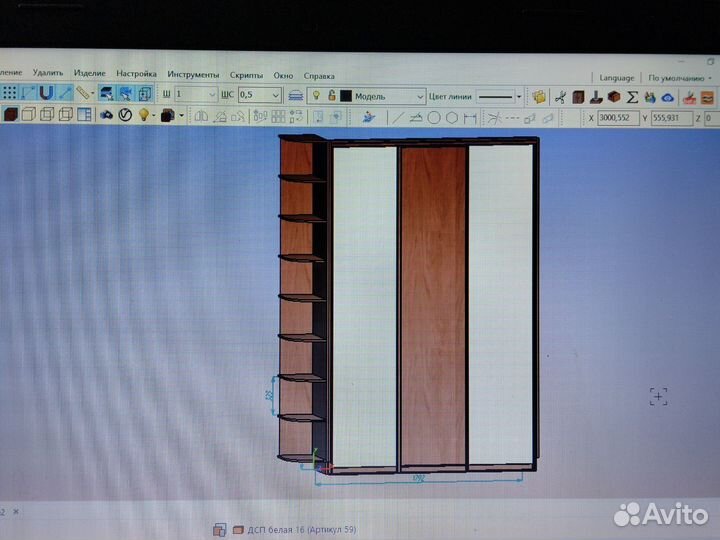Click the light bulb icon in the layer toolbar
This screenshot has height=540, width=720.
tap(316, 96)
